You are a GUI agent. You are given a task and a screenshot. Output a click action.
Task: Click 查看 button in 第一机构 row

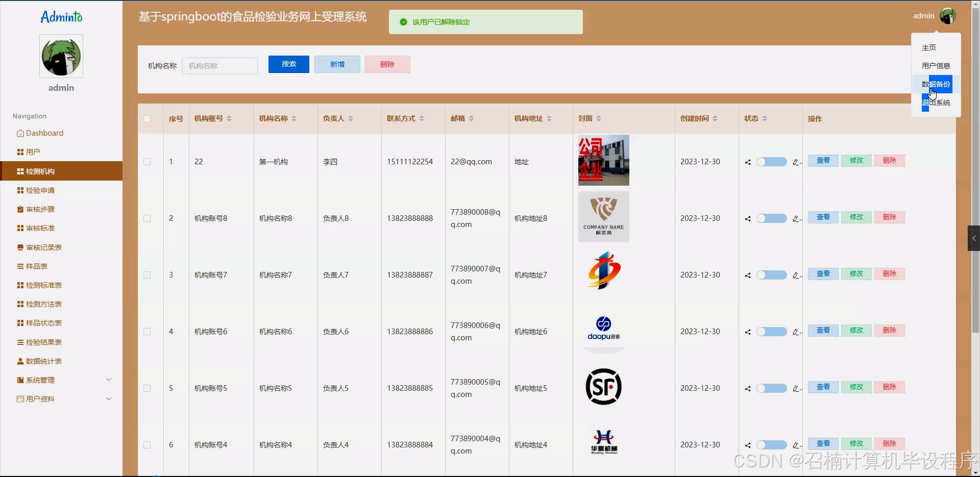click(823, 161)
